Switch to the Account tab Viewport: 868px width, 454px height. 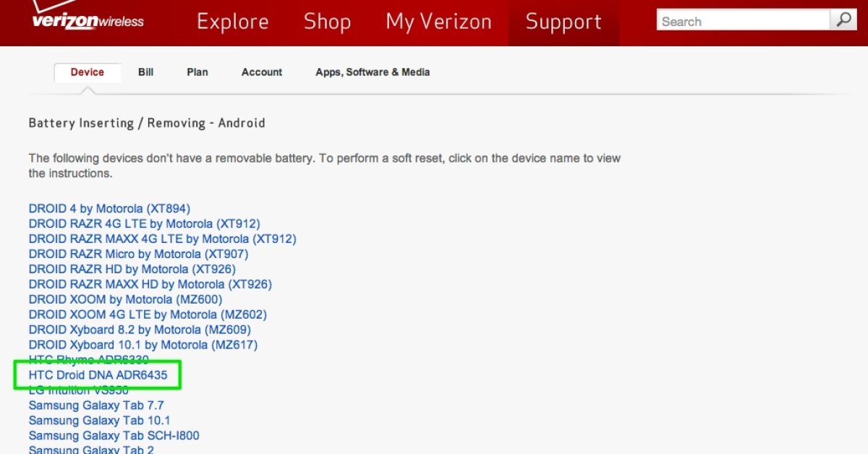tap(262, 72)
